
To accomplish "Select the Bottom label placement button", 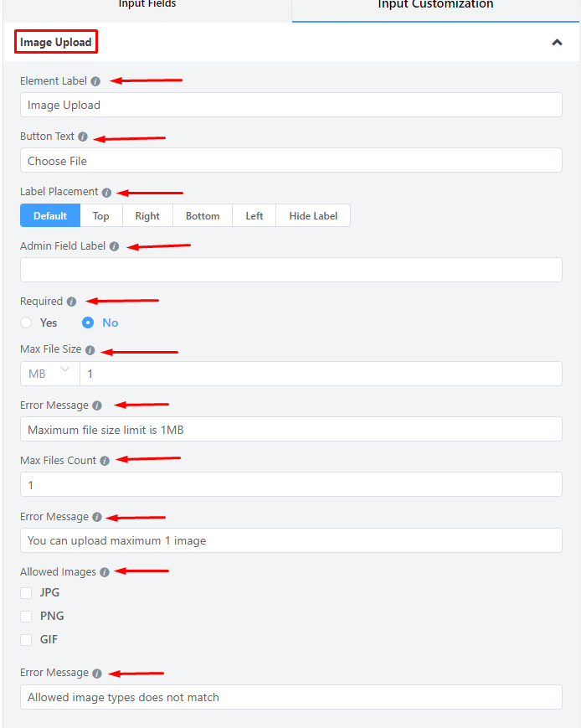I will [x=203, y=216].
